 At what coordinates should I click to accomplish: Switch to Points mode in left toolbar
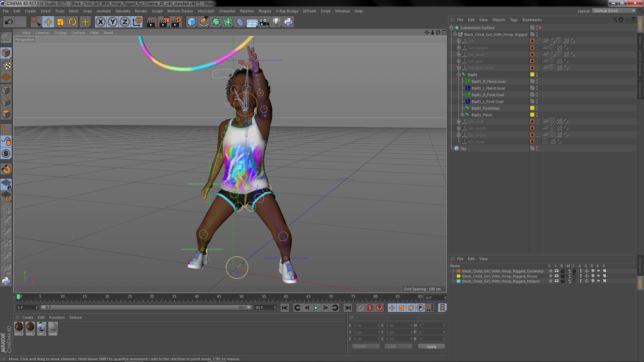pyautogui.click(x=6, y=90)
